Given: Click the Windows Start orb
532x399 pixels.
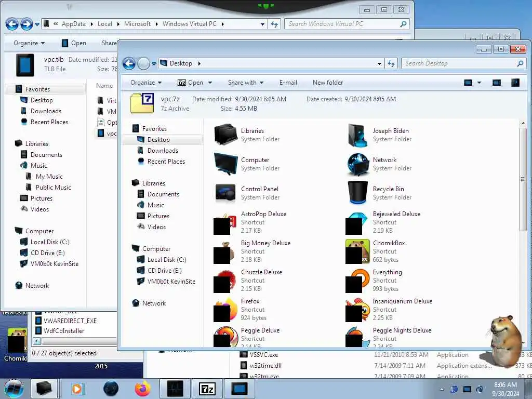Looking at the screenshot, I should coord(14,389).
